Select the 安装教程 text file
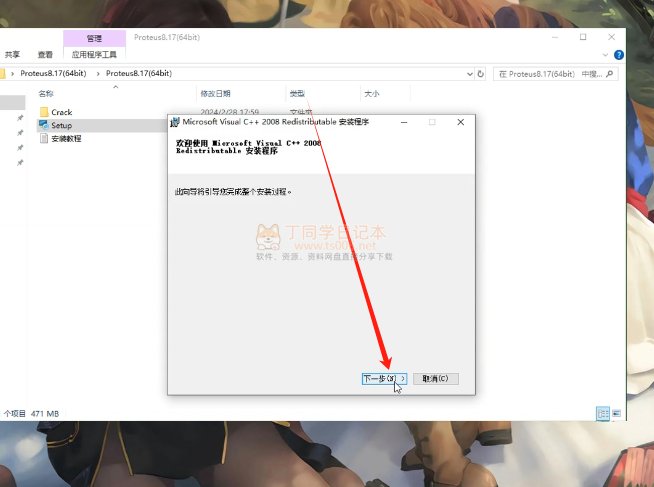This screenshot has width=654, height=487. pyautogui.click(x=66, y=138)
